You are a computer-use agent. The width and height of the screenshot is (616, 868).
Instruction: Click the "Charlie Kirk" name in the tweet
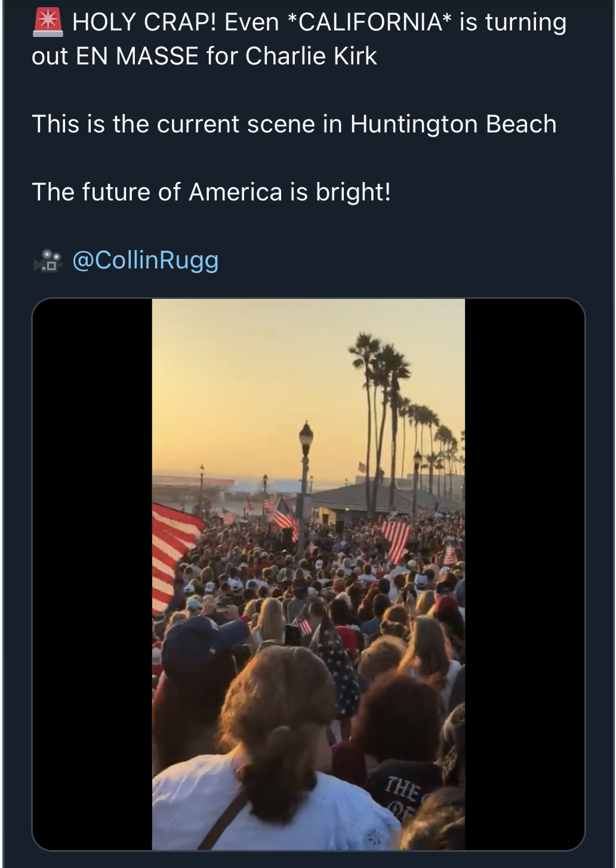click(311, 56)
